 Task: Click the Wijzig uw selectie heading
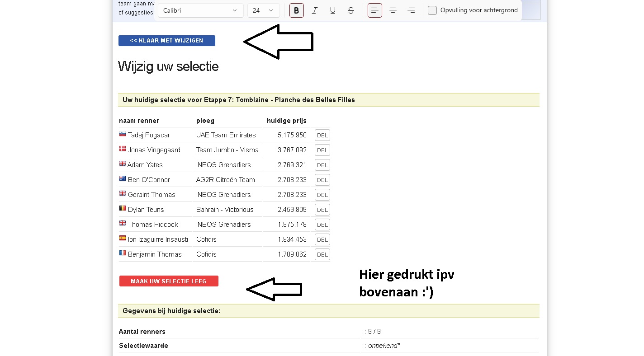(x=168, y=66)
